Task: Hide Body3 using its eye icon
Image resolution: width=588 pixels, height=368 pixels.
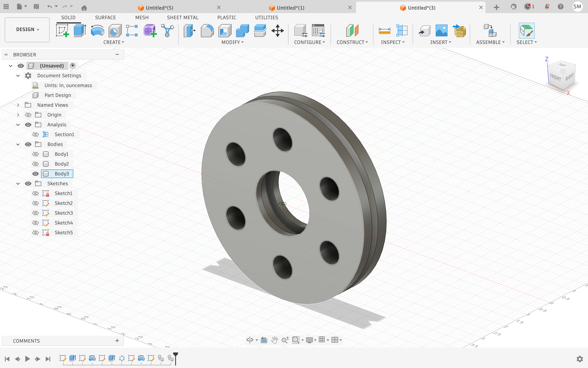Action: click(36, 174)
